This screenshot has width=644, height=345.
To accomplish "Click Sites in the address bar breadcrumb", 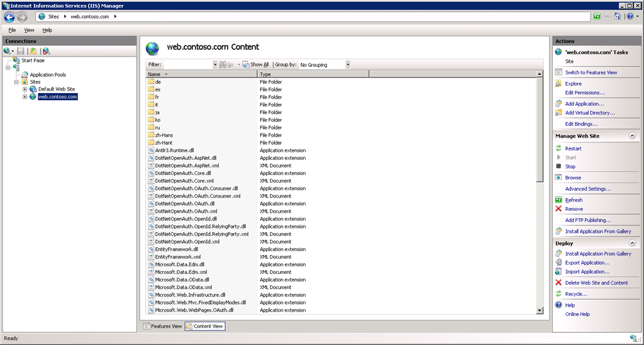I will click(x=53, y=16).
